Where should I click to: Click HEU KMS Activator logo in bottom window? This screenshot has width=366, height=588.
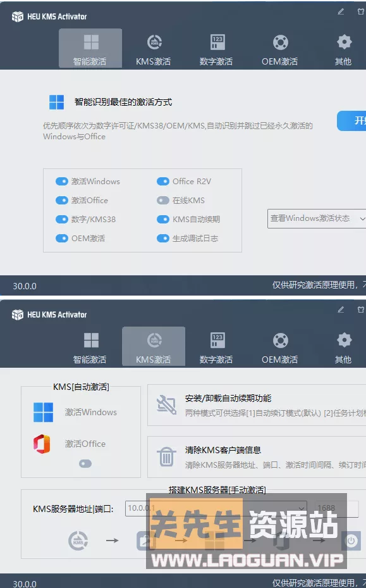click(x=17, y=315)
